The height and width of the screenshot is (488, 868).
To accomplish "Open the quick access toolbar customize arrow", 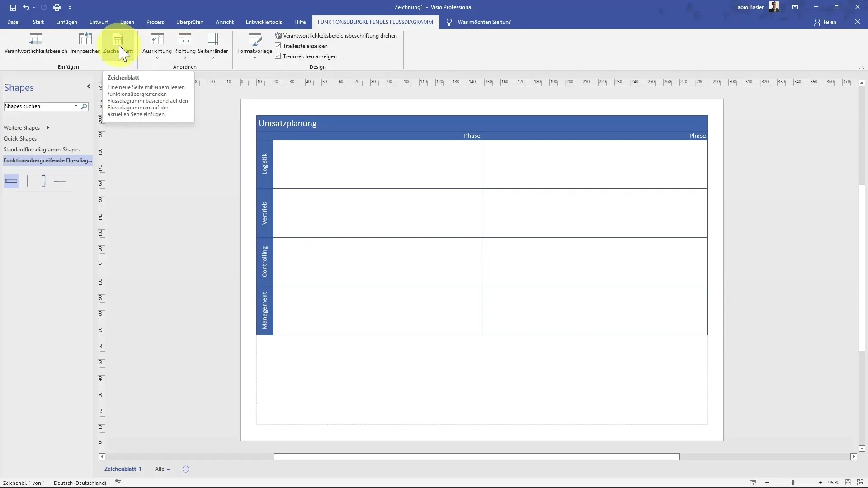I will tap(70, 8).
